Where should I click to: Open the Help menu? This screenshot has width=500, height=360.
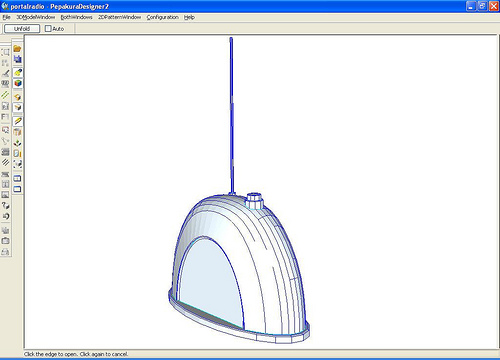pos(189,17)
